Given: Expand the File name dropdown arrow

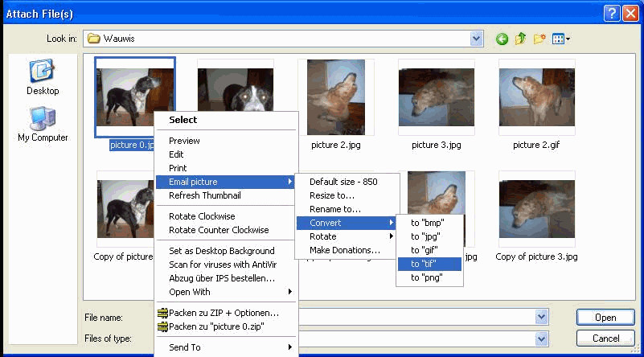Looking at the screenshot, I should tap(541, 317).
